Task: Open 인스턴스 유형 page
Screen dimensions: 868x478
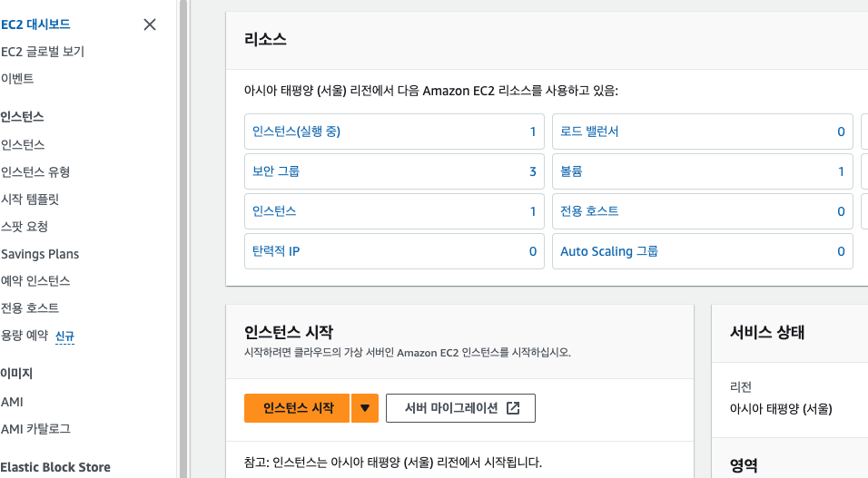Action: (x=35, y=172)
